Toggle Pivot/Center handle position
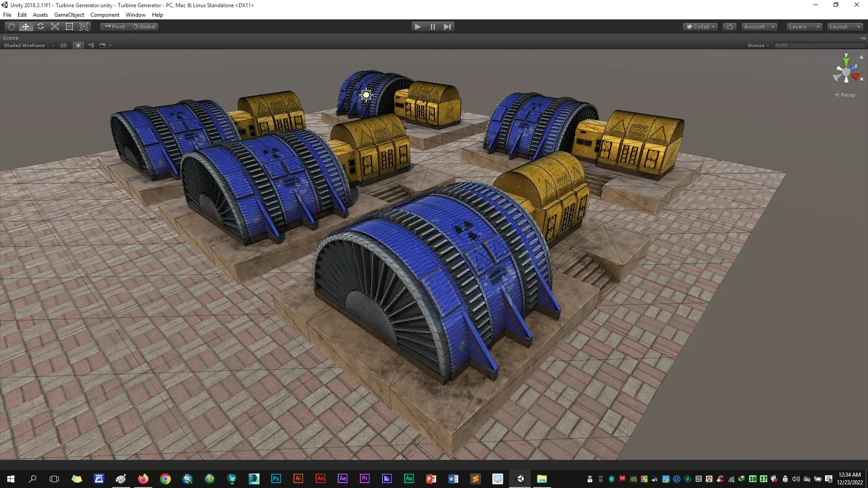This screenshot has height=488, width=868. point(115,27)
